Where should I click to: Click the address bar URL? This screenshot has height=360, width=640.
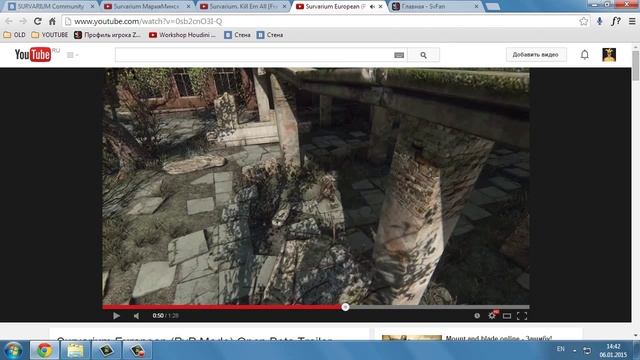pyautogui.click(x=148, y=21)
